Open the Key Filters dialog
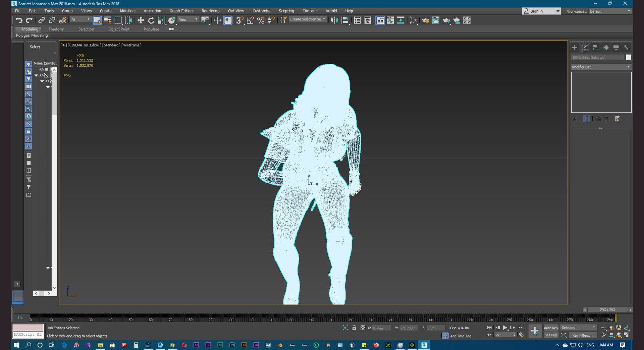 pyautogui.click(x=583, y=335)
